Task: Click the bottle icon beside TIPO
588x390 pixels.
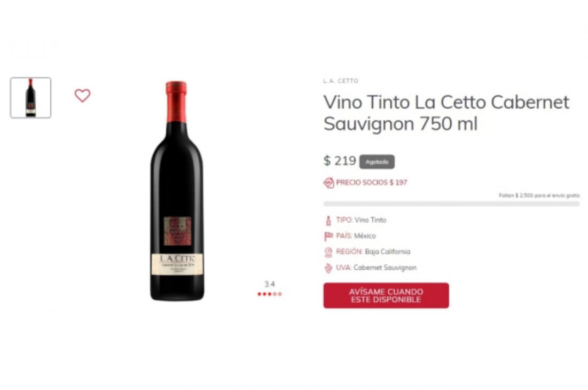Action: [x=328, y=221]
